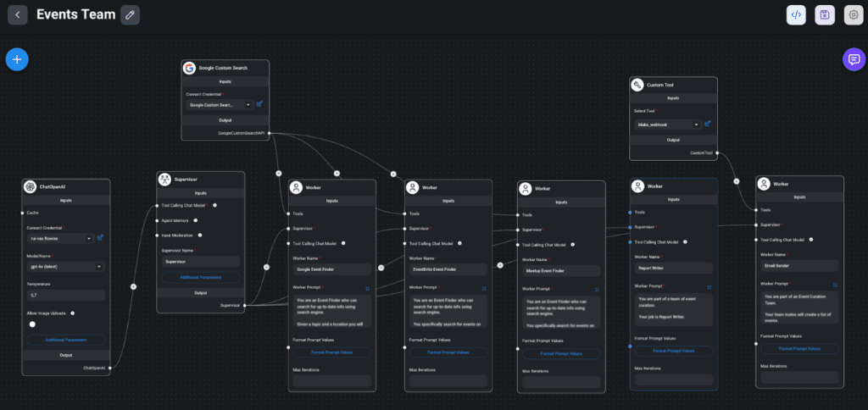Click Tool Calling Chat Model info icon in Supervisor

click(x=214, y=205)
